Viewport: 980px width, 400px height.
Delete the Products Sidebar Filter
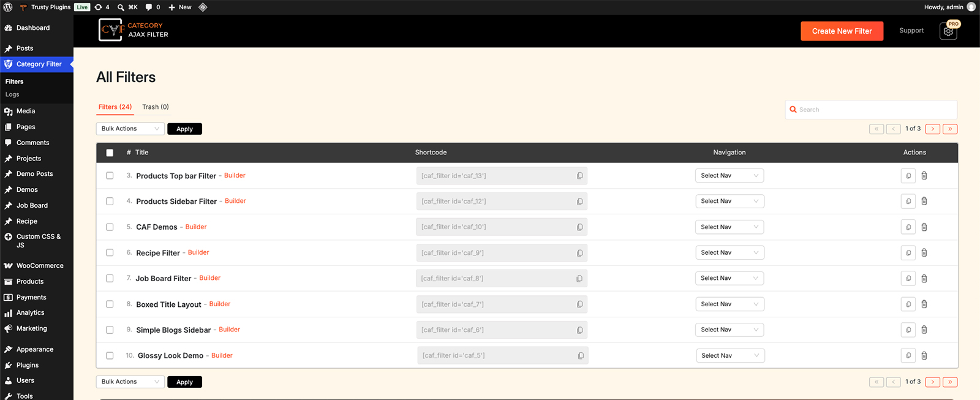(924, 202)
